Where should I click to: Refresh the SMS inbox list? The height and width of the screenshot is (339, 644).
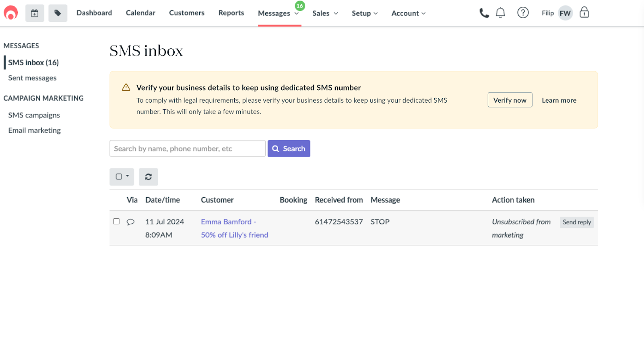click(148, 177)
